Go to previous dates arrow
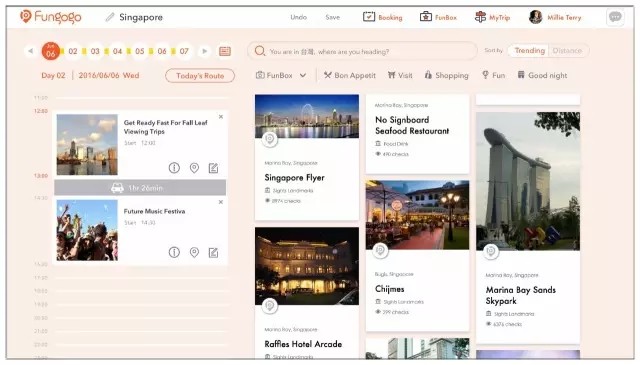 (30, 51)
